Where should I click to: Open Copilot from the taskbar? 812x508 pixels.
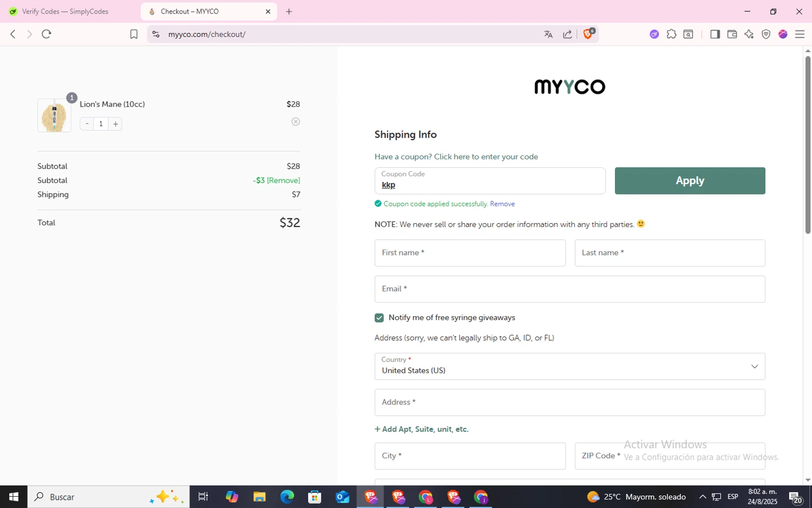coord(232,497)
